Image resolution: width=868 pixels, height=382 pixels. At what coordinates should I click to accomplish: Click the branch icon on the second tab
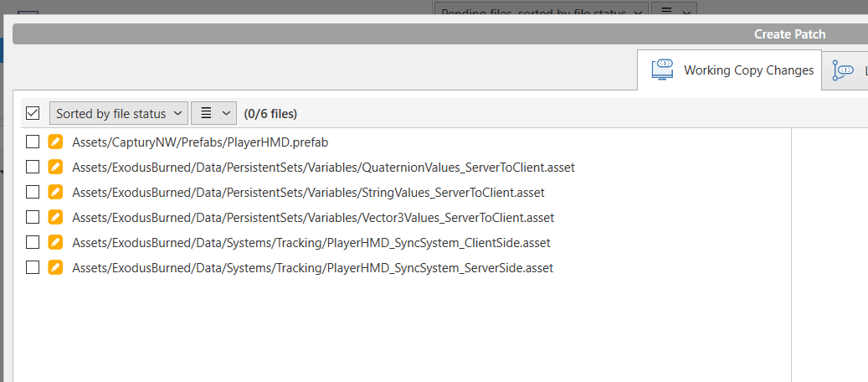[x=843, y=70]
